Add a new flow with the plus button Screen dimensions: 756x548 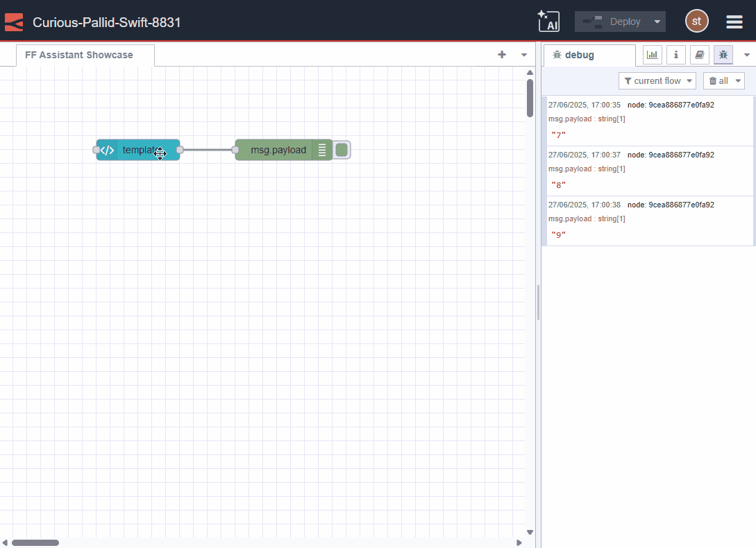point(501,54)
